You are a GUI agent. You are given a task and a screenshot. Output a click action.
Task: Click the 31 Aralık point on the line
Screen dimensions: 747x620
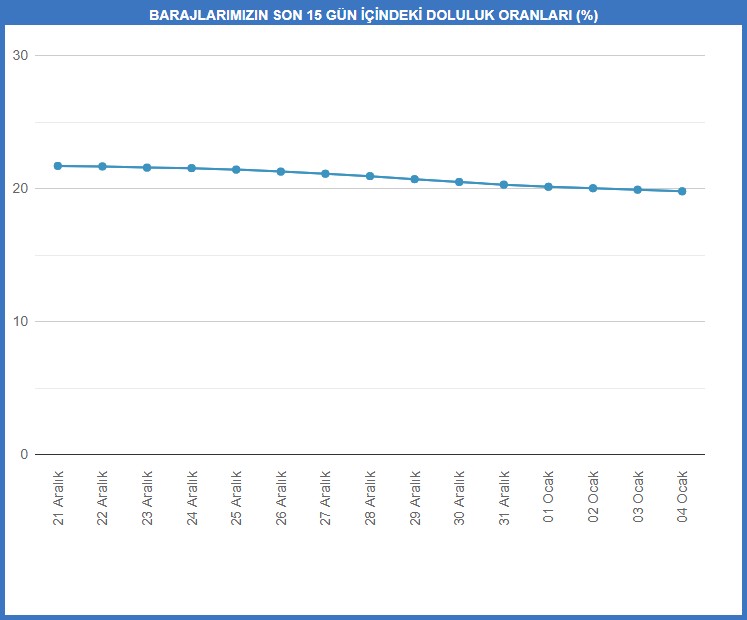point(504,185)
